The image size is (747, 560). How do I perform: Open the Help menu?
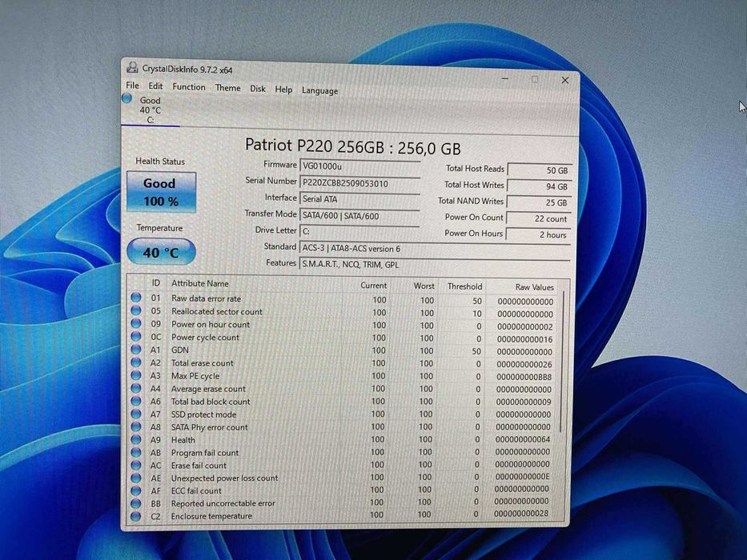pos(283,90)
